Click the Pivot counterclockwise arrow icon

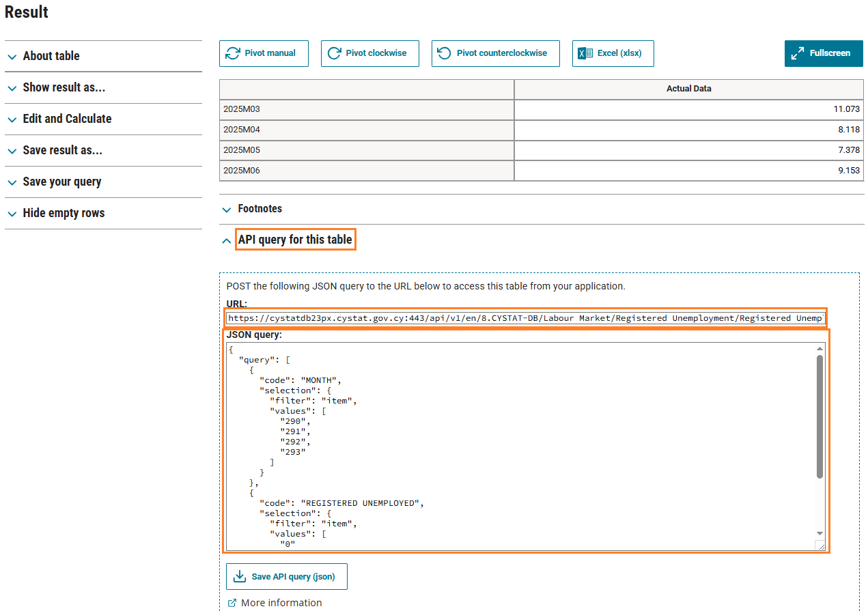(x=445, y=53)
